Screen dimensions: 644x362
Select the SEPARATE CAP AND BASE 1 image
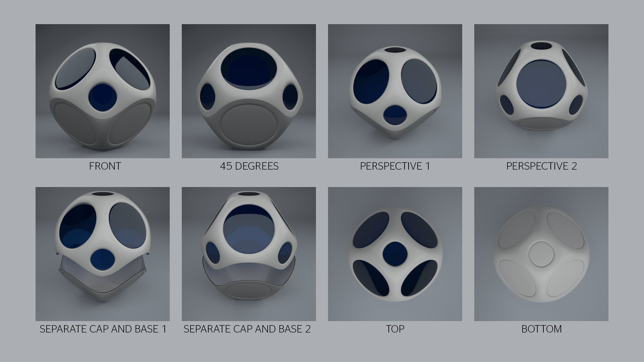coord(103,254)
